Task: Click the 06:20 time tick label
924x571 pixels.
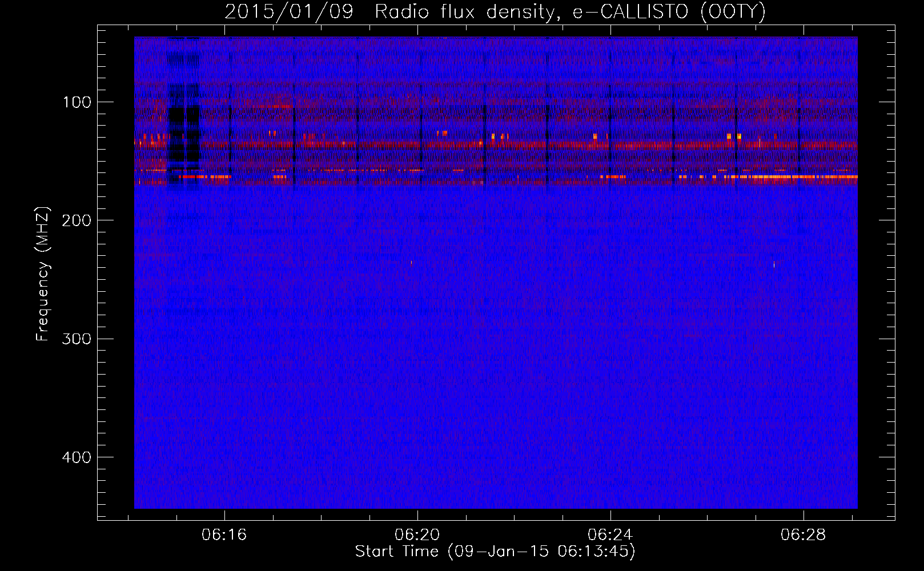Action: [x=417, y=535]
